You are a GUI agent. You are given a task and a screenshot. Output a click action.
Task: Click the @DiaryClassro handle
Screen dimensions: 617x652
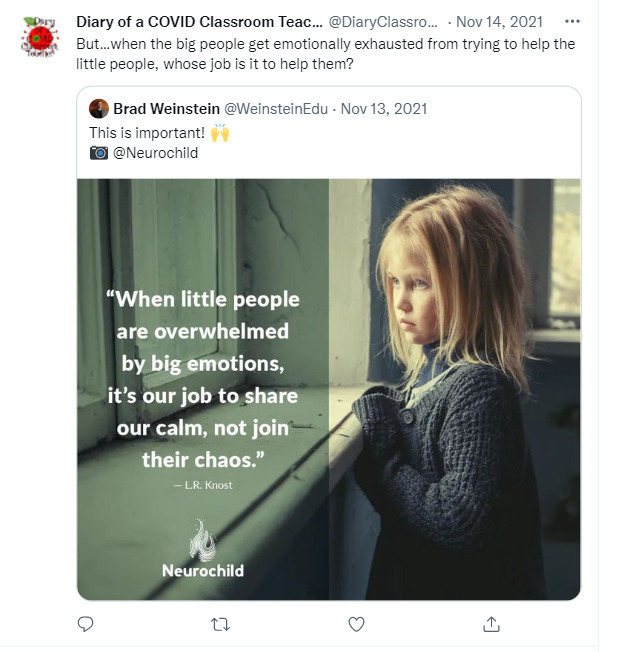383,21
